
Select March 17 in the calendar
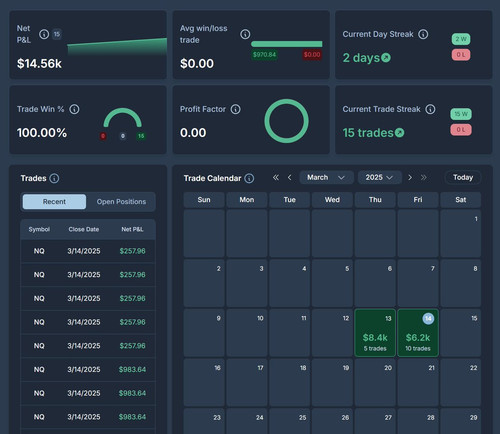click(247, 383)
